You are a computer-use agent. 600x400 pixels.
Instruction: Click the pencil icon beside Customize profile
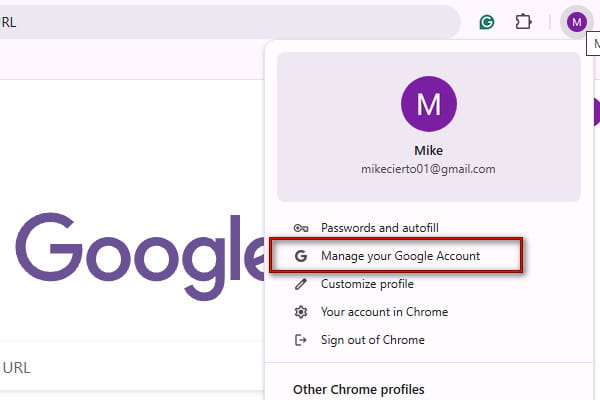click(x=301, y=284)
